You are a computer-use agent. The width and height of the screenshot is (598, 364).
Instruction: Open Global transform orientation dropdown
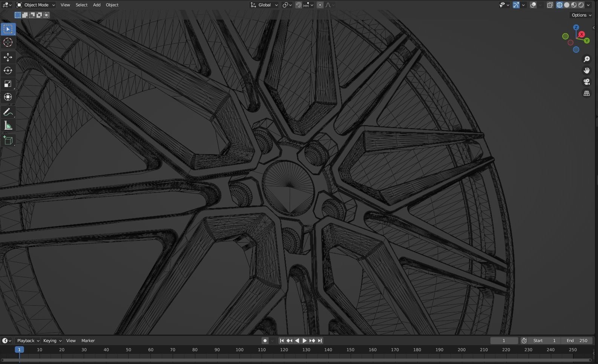[x=264, y=5]
